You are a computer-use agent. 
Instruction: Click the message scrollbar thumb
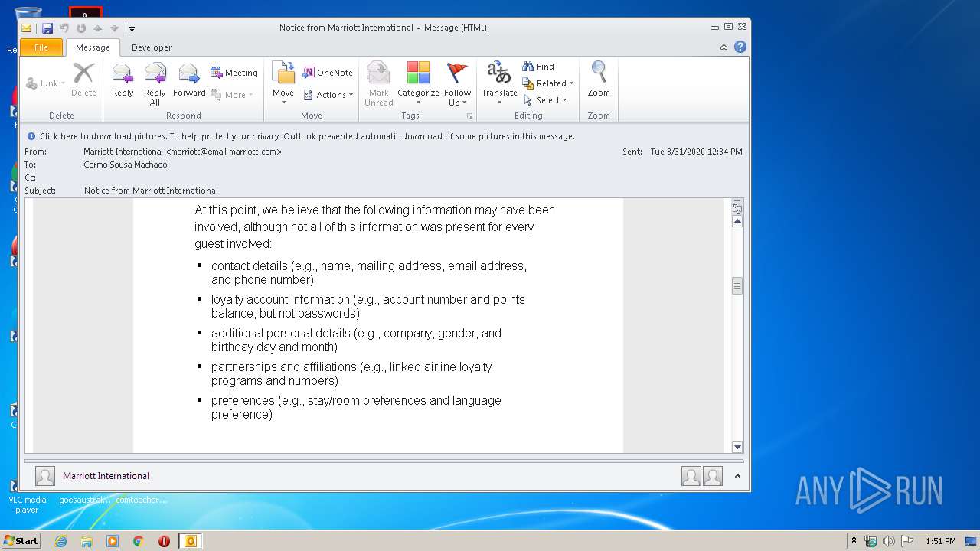click(x=737, y=285)
